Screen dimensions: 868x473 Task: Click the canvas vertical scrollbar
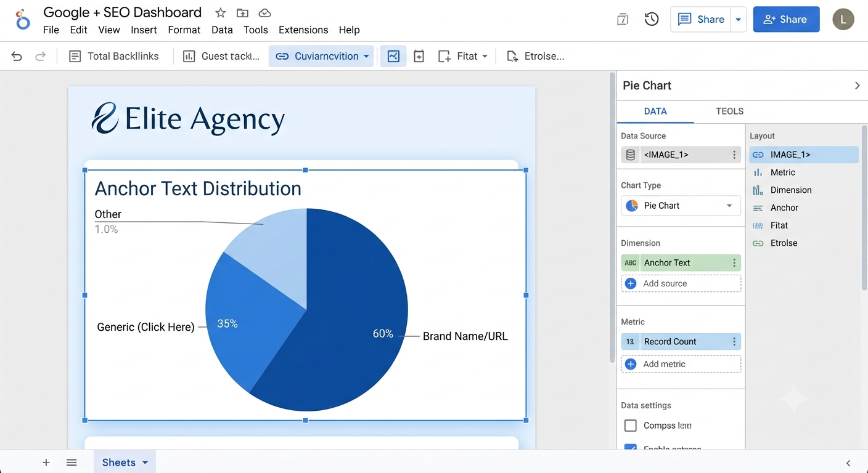[612, 219]
